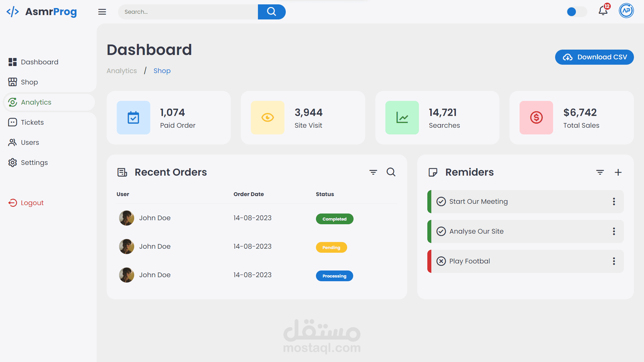Click the $6,742 Total Sales value
The image size is (644, 362).
[x=580, y=112]
